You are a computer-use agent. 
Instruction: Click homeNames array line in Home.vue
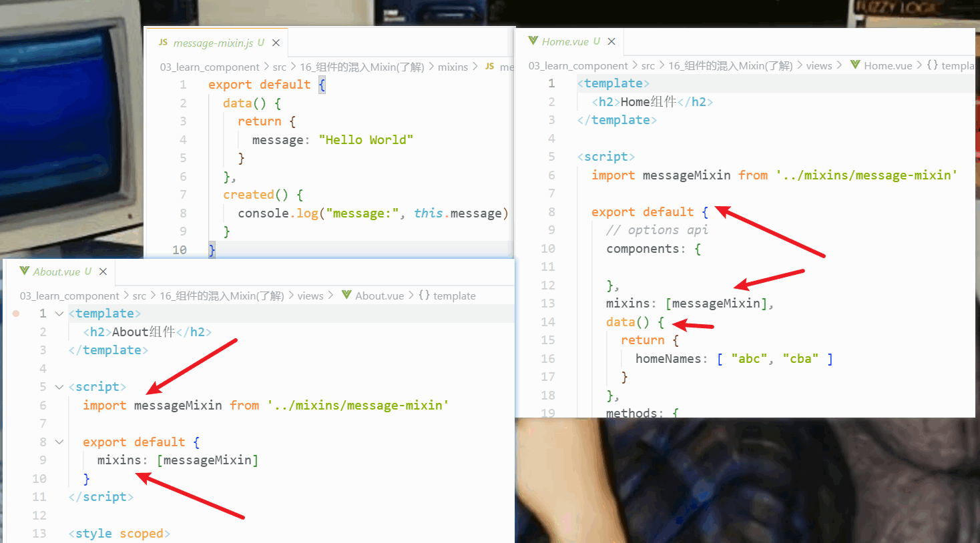[734, 358]
